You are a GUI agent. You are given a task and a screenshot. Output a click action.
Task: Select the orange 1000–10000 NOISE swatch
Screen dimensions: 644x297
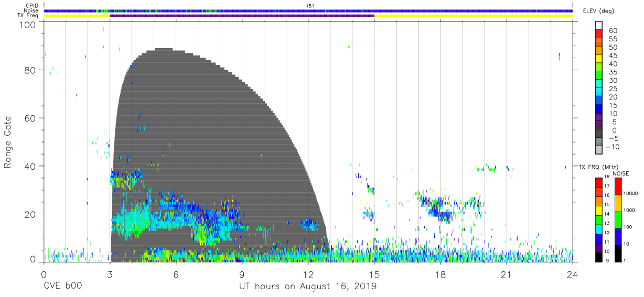click(618, 203)
